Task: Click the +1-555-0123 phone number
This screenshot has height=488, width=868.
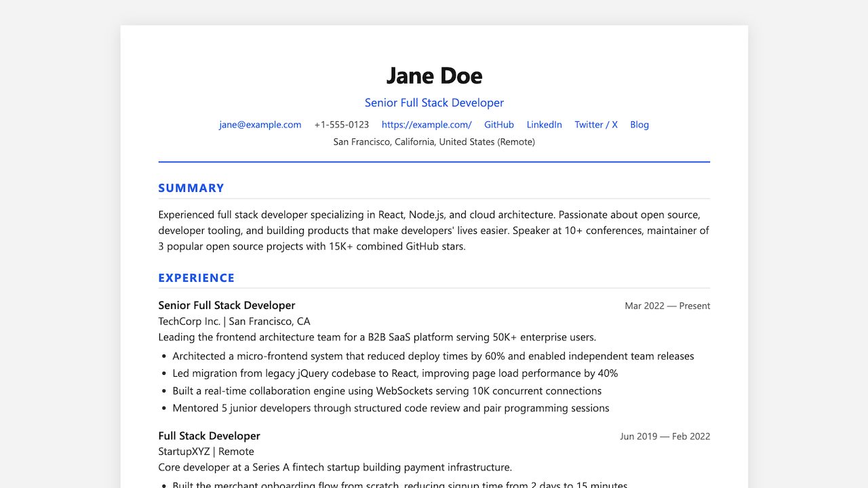Action: (x=342, y=125)
